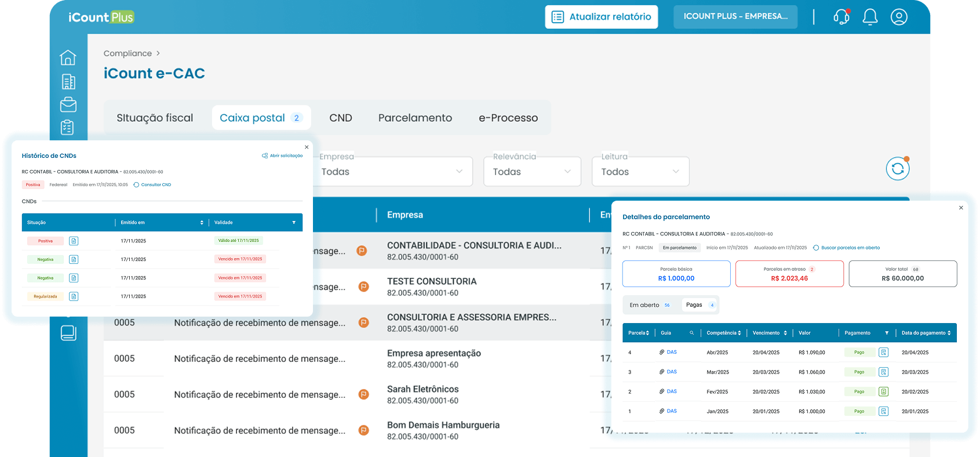Image resolution: width=980 pixels, height=457 pixels.
Task: Click the 'Em parcelamento' status badge
Action: point(680,248)
